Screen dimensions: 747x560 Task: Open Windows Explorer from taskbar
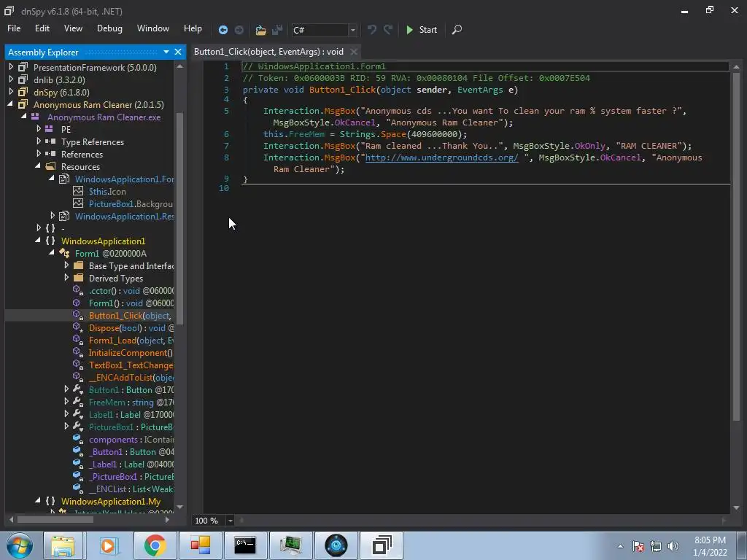(63, 545)
